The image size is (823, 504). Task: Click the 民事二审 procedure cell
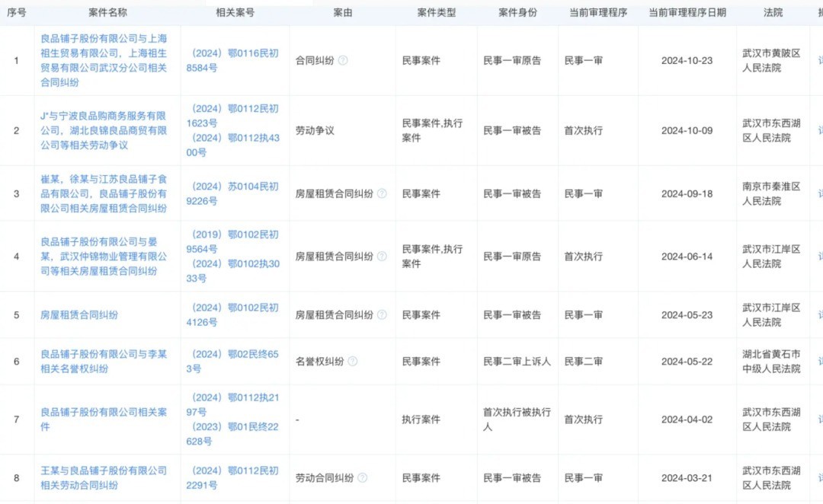click(x=584, y=362)
